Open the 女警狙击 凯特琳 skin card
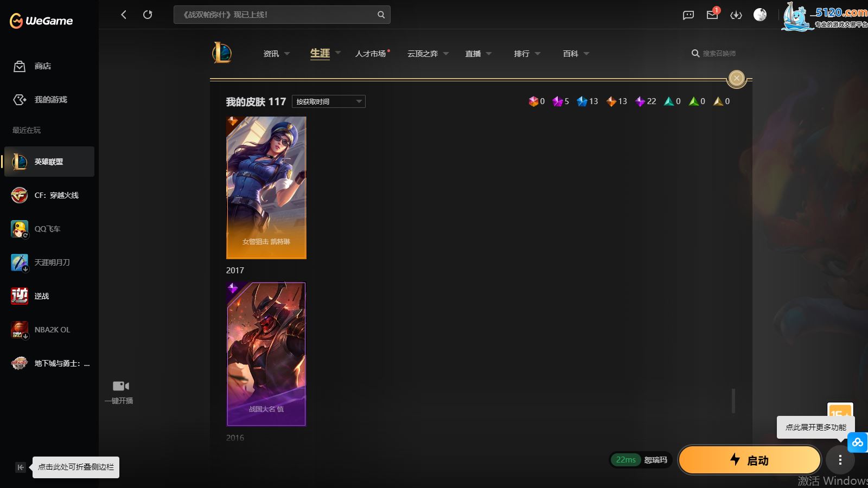This screenshot has width=868, height=488. coord(266,188)
